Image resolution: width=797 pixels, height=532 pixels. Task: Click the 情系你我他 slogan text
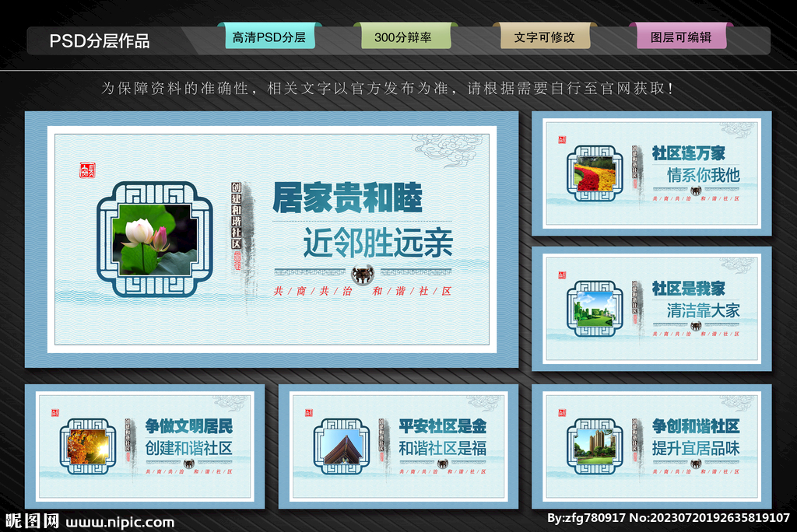tap(703, 175)
